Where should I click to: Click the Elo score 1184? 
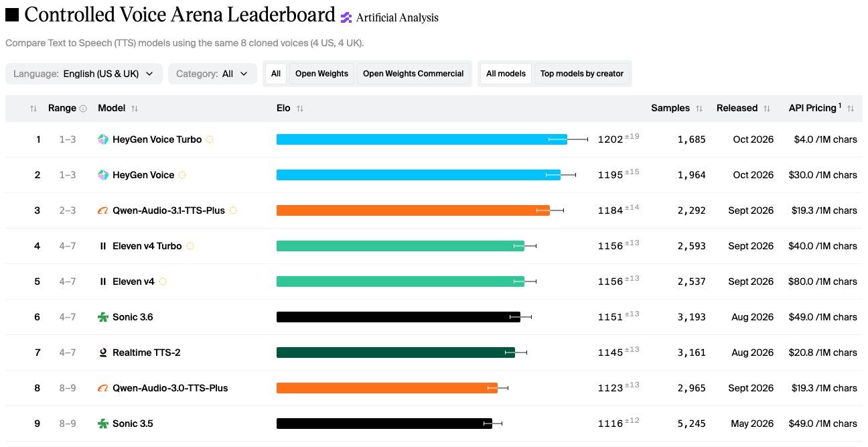(610, 210)
